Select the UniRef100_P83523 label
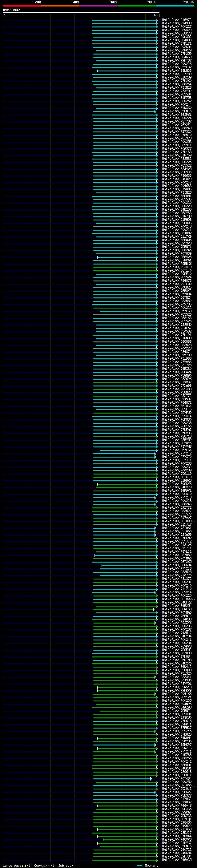 point(176,345)
